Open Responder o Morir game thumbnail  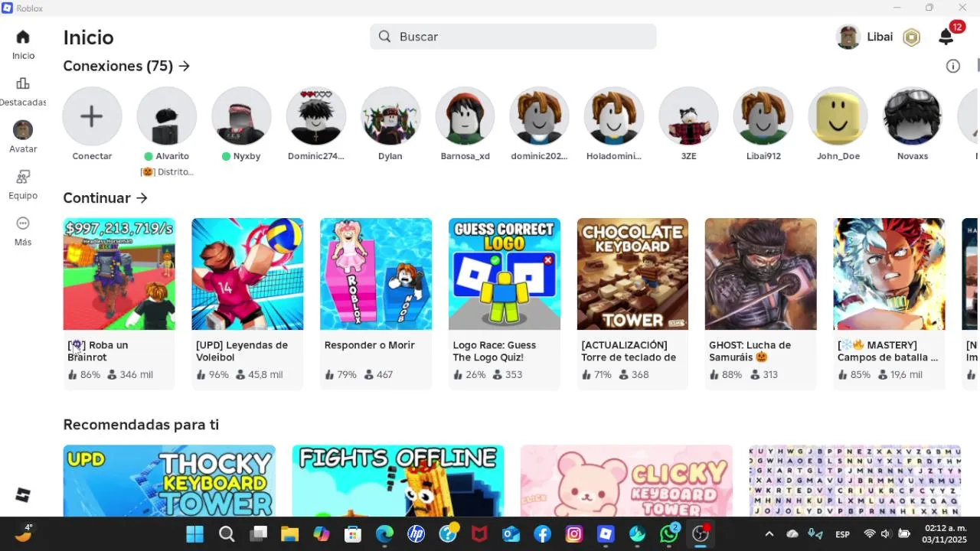point(376,274)
